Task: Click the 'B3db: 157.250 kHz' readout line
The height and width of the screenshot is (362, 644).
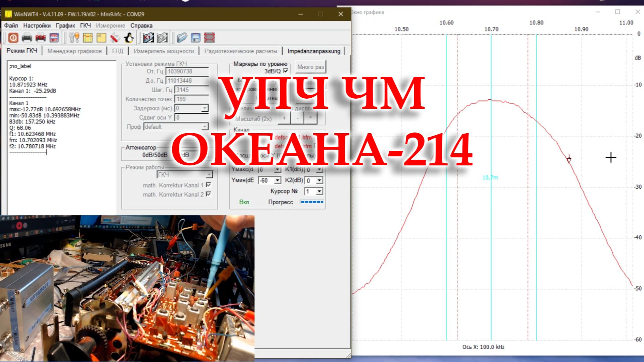Action: click(32, 121)
